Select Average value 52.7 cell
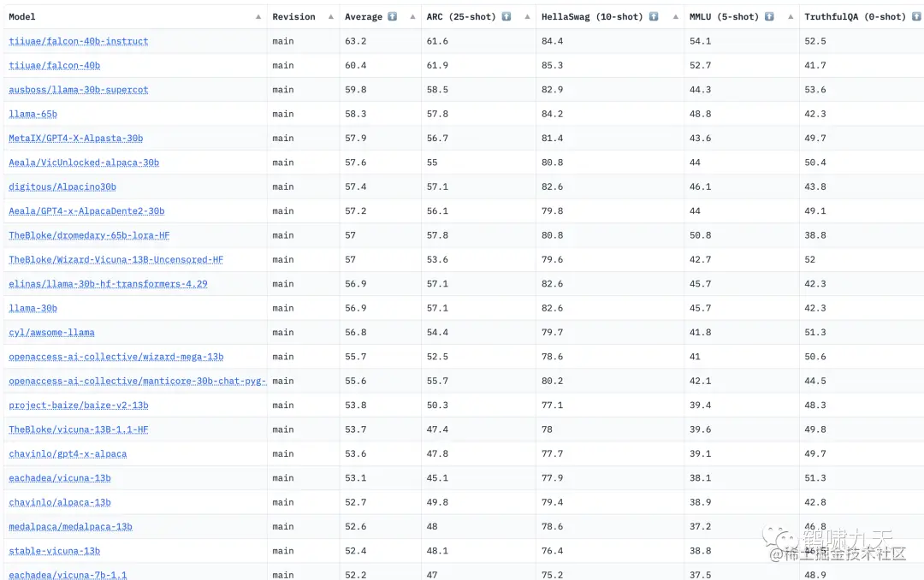 (356, 502)
